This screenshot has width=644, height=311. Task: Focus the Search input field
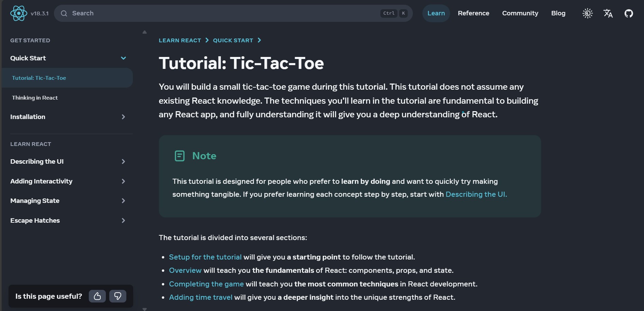click(x=233, y=13)
